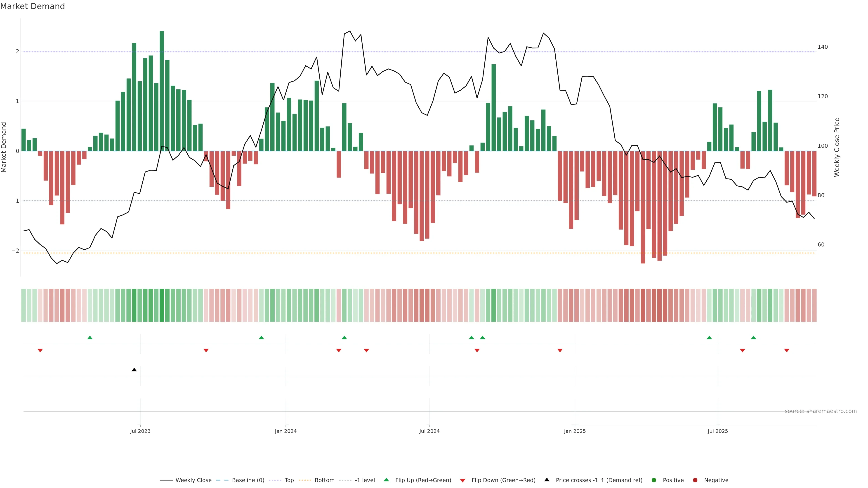The height and width of the screenshot is (488, 868).
Task: Toggle the -1 level legend item
Action: [x=365, y=480]
